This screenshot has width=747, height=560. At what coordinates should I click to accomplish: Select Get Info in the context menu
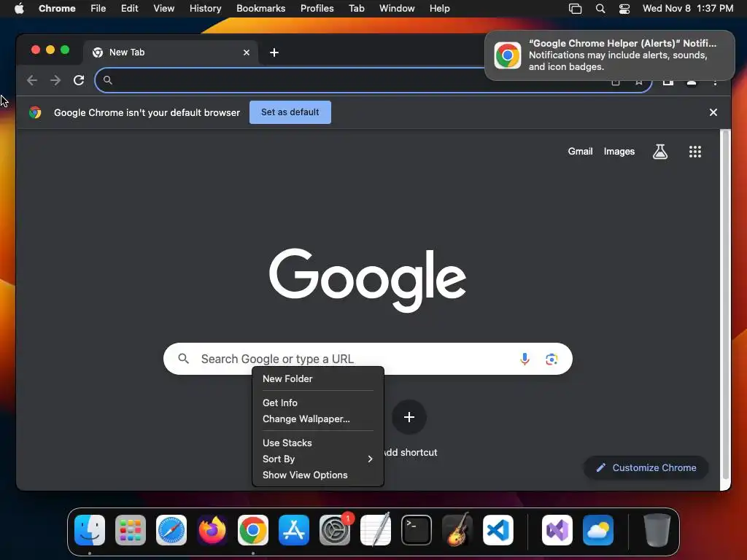tap(318, 402)
